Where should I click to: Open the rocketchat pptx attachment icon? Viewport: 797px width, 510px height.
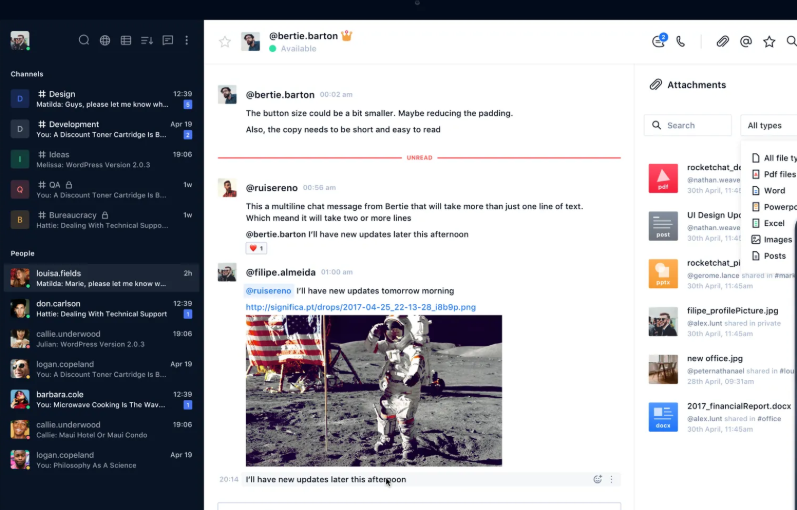(663, 274)
